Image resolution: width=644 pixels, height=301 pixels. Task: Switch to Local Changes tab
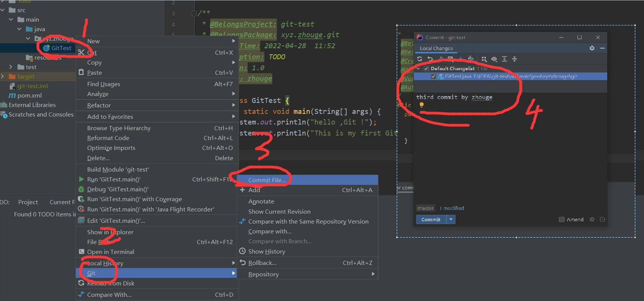(x=436, y=49)
